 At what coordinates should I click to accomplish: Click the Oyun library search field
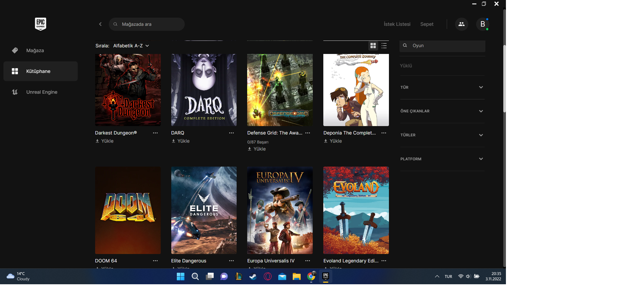click(x=442, y=46)
